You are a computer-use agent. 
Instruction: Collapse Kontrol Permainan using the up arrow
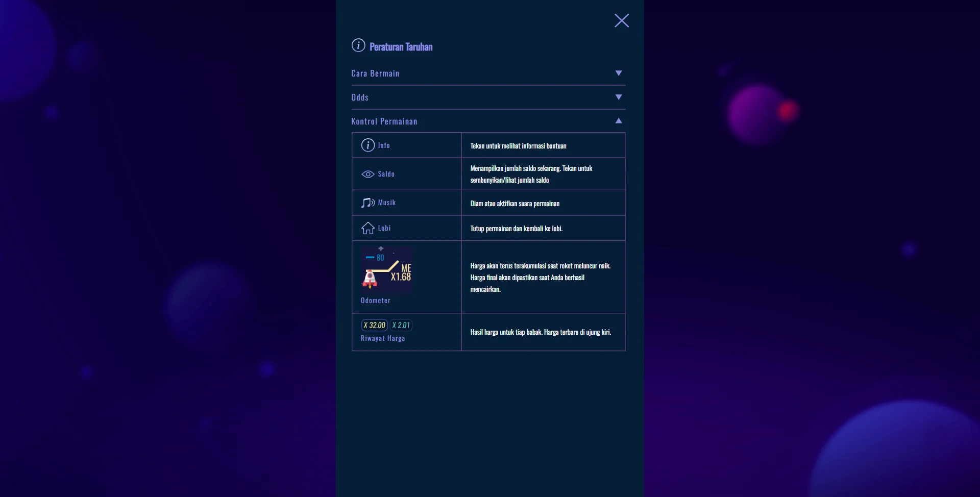618,121
